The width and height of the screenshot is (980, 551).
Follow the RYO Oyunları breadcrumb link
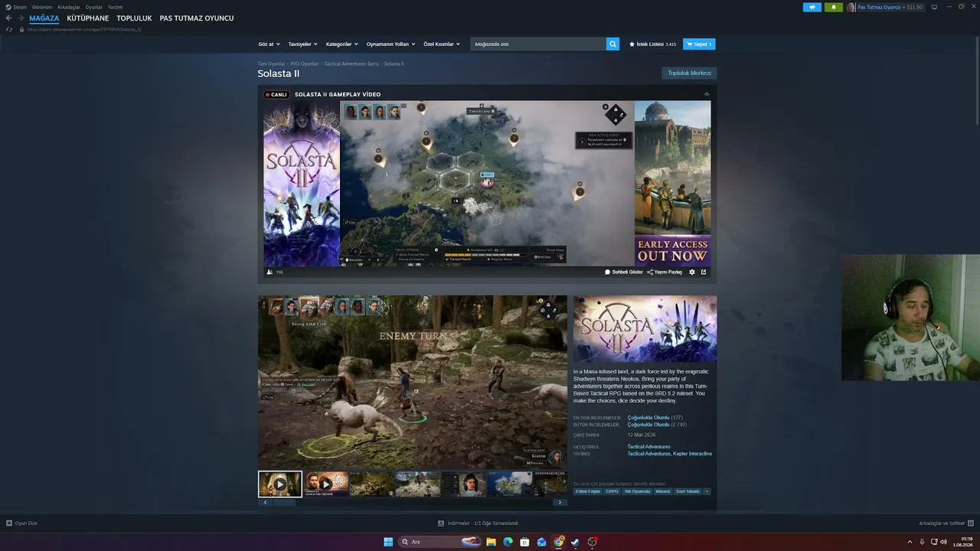pyautogui.click(x=305, y=64)
